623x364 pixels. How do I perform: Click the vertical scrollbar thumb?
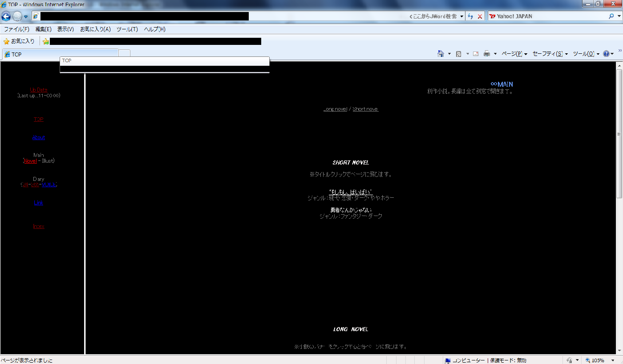click(x=619, y=134)
